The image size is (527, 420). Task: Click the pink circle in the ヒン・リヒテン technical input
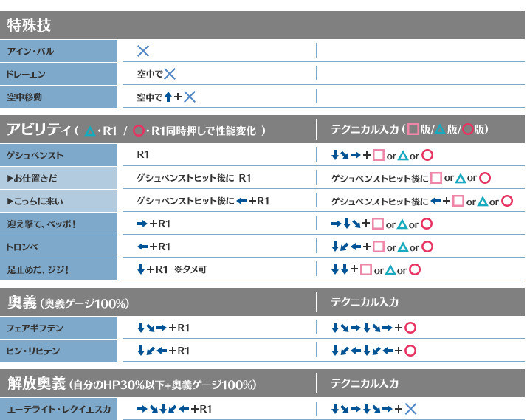[411, 351]
